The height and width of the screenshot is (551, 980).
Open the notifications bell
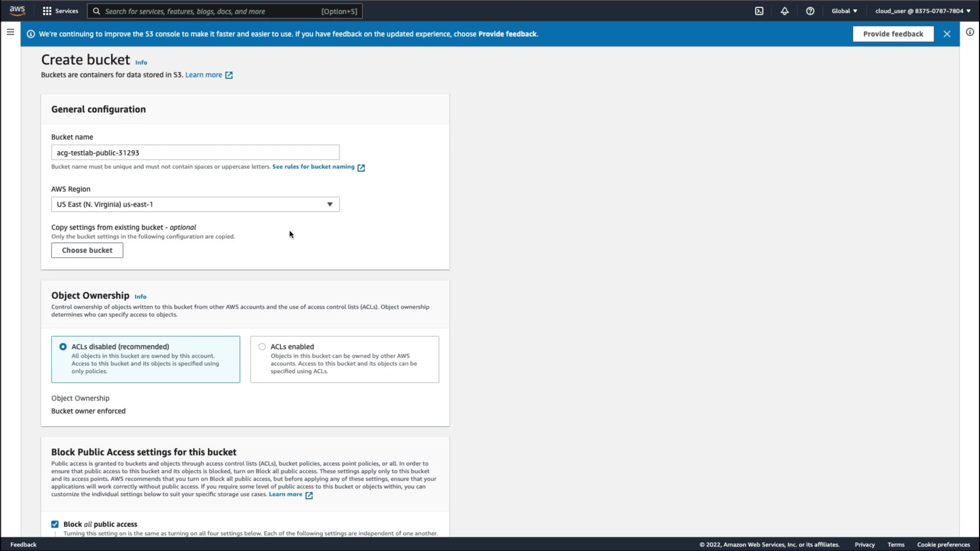coord(785,11)
